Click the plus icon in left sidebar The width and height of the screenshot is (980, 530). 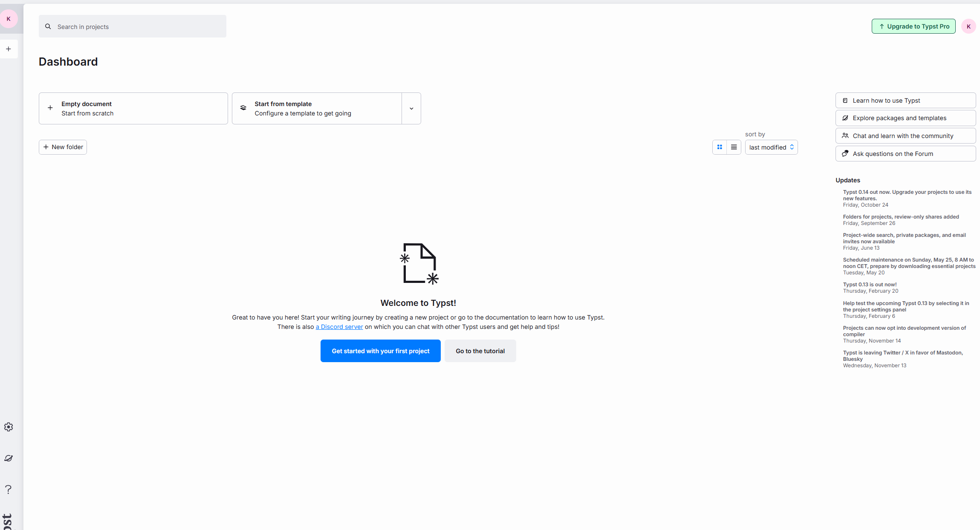[9, 49]
